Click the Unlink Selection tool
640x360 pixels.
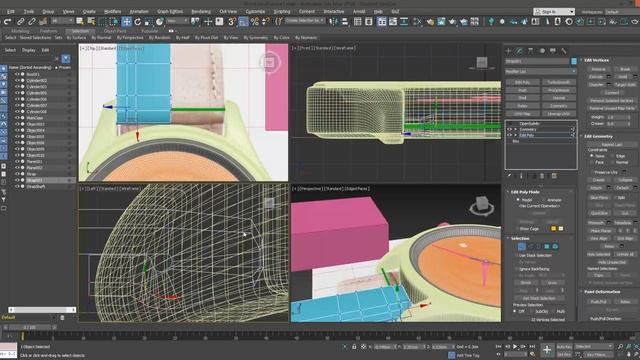[31, 21]
